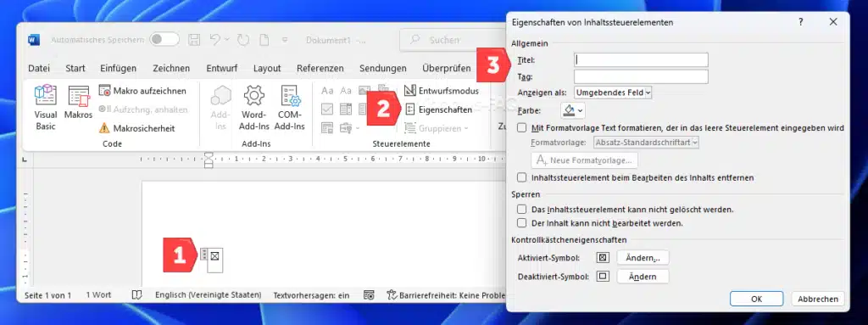This screenshot has height=325, width=868.
Task: Toggle Automatisches Speichern switch
Action: (164, 40)
